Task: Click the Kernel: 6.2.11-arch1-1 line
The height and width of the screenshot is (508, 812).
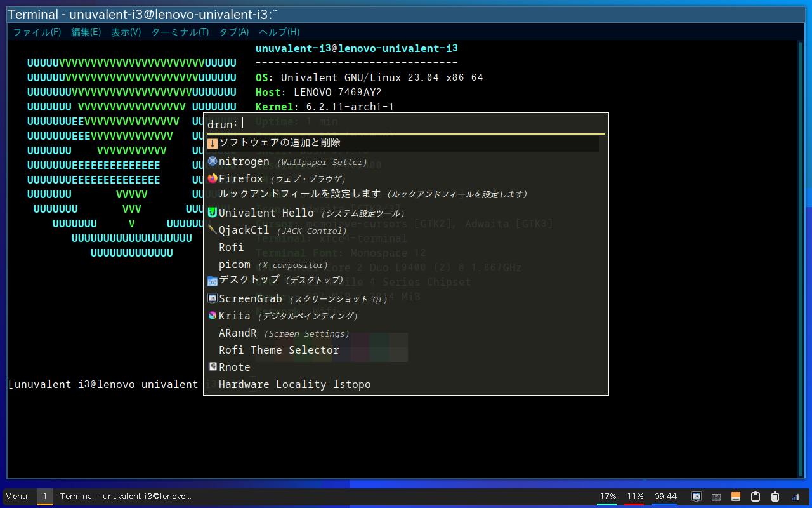Action: 325,107
